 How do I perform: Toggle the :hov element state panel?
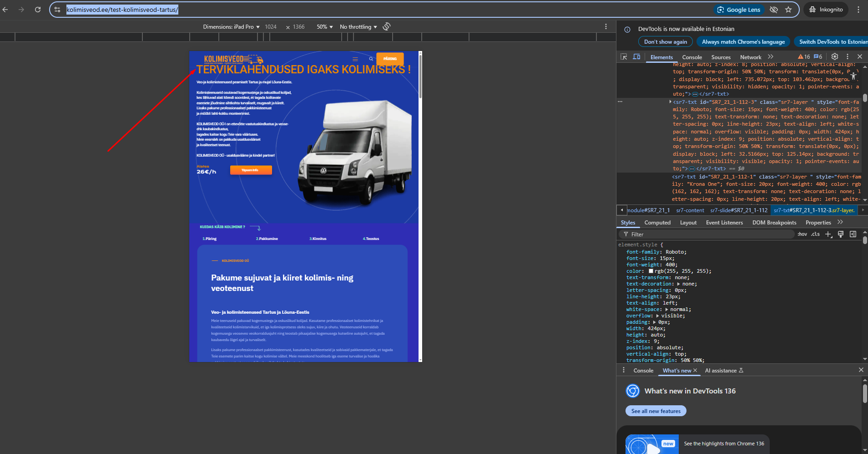click(x=802, y=234)
